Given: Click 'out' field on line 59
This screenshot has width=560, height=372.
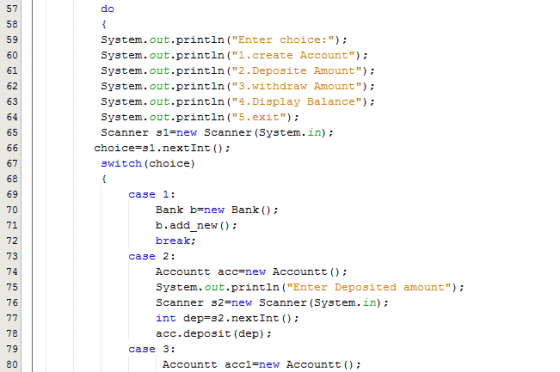Looking at the screenshot, I should coord(159,40).
